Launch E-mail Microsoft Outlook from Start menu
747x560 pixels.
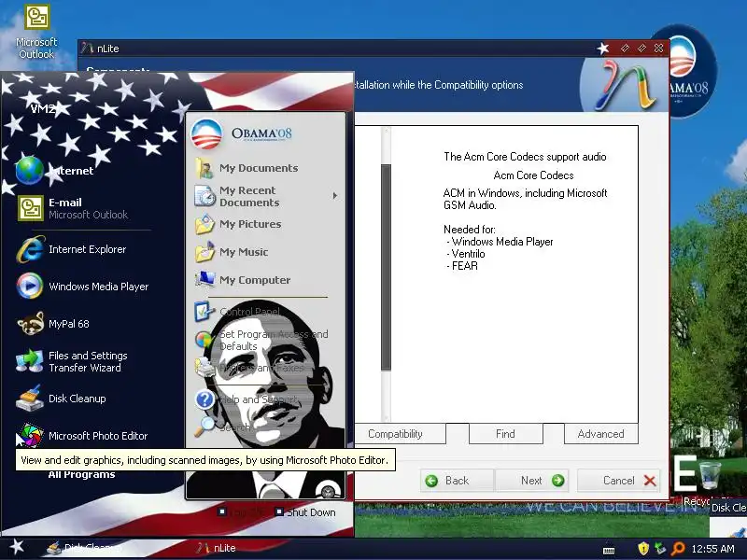point(73,208)
